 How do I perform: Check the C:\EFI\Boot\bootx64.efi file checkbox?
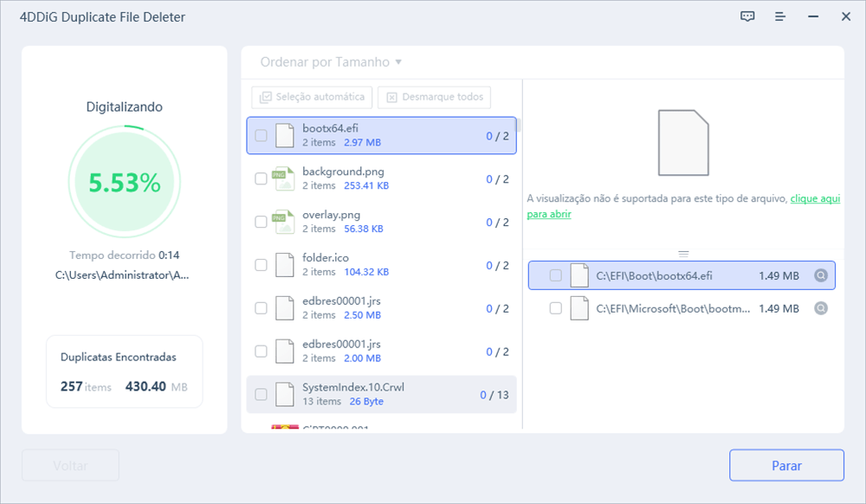pos(556,275)
